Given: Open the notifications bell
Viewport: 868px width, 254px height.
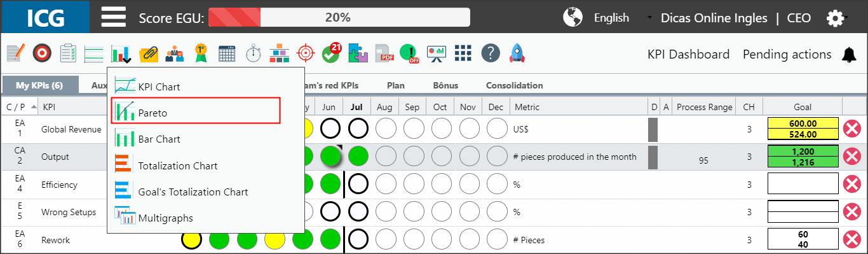Looking at the screenshot, I should point(849,55).
